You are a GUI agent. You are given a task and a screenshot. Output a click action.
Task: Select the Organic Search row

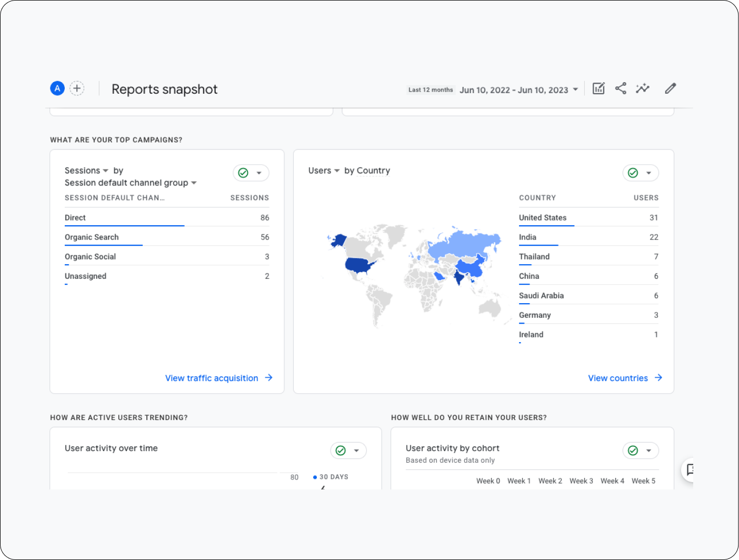[167, 237]
